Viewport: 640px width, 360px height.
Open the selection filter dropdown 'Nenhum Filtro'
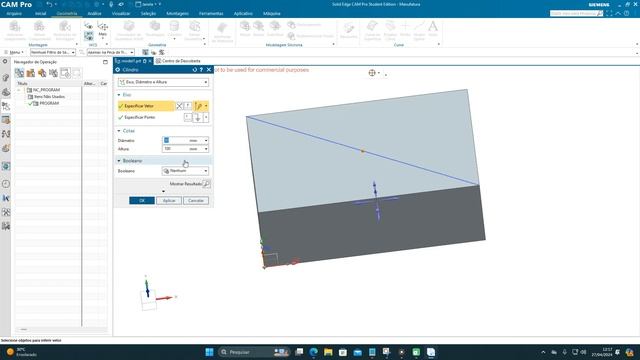coord(53,52)
